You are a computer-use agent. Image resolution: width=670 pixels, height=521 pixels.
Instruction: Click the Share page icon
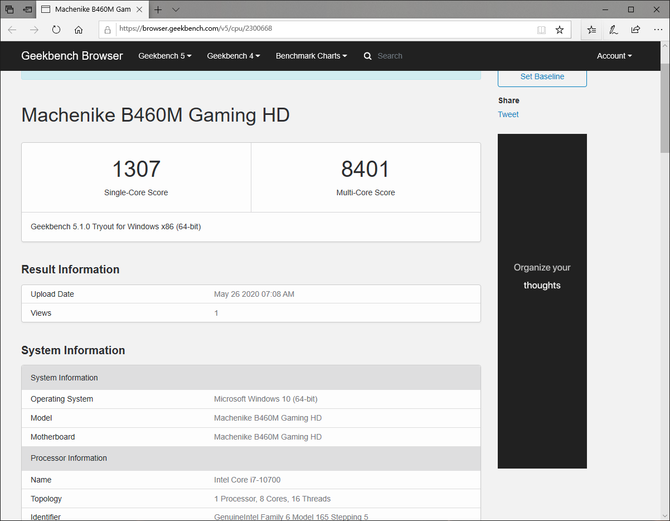tap(635, 30)
